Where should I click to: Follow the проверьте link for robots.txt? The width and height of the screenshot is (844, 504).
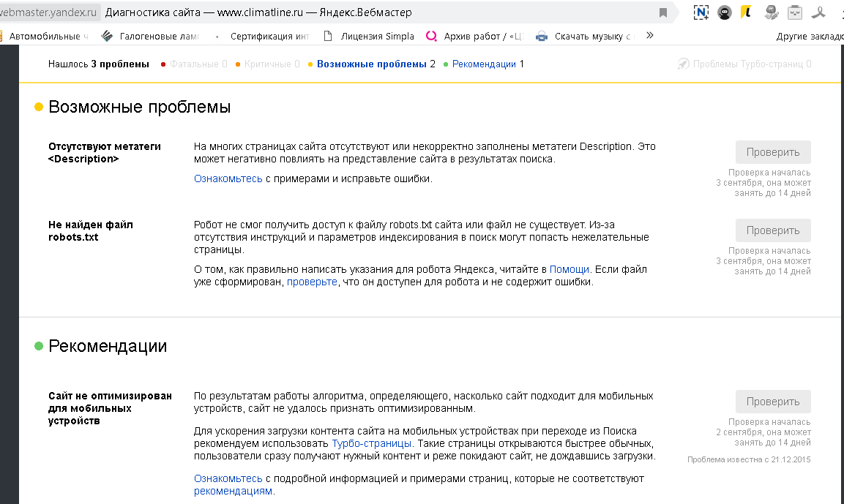312,282
